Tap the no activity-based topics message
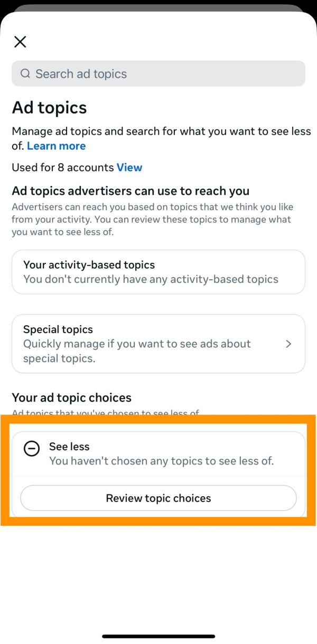Image resolution: width=317 pixels, height=644 pixels. 151,279
